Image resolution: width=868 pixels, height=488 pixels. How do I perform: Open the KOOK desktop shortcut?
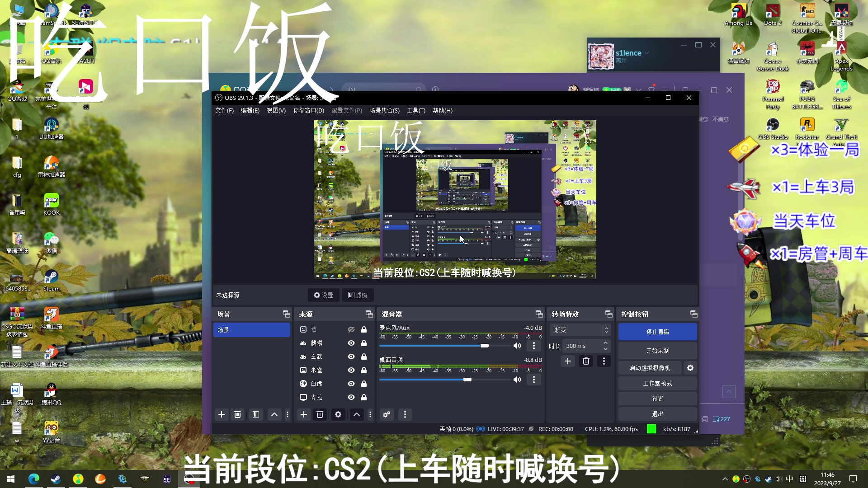point(52,204)
